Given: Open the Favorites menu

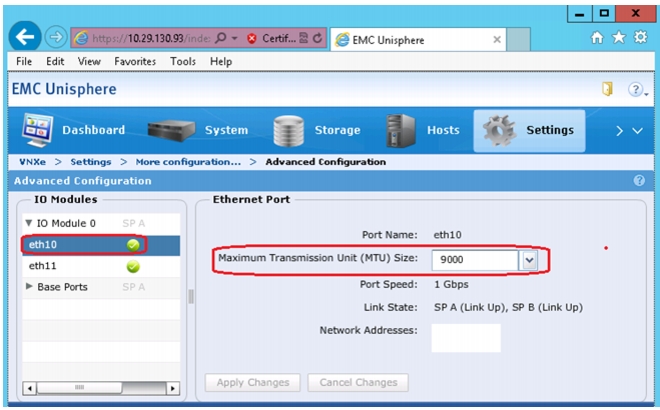Looking at the screenshot, I should pos(135,61).
